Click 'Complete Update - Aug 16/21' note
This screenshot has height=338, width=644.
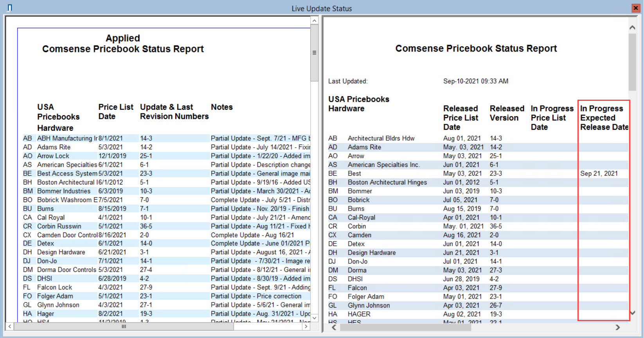click(x=252, y=235)
